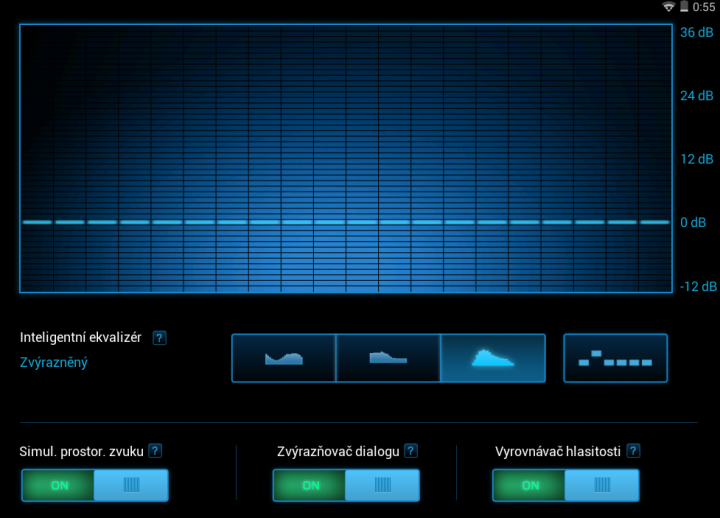Click the Zvýrazněný preset name text

[54, 362]
